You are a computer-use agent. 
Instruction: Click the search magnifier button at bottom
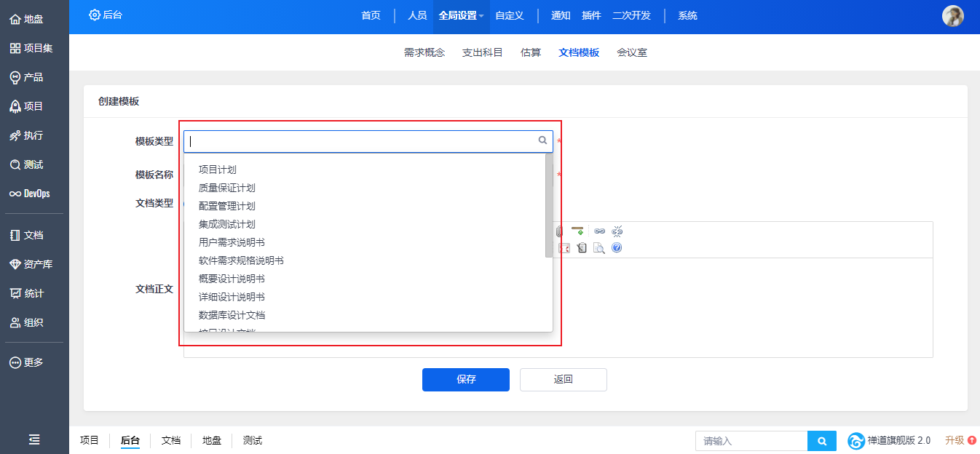[822, 441]
